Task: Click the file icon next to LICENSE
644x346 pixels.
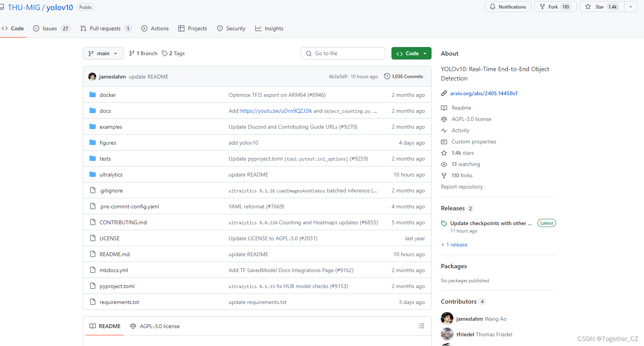Action: (x=93, y=238)
